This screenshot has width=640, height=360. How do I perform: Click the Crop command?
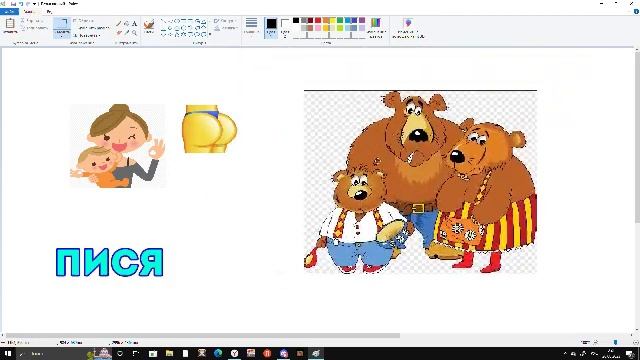(84, 20)
